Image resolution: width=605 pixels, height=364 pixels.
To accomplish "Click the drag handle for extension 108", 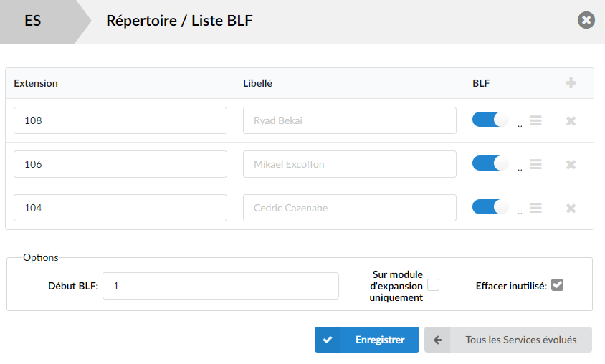I will click(535, 120).
